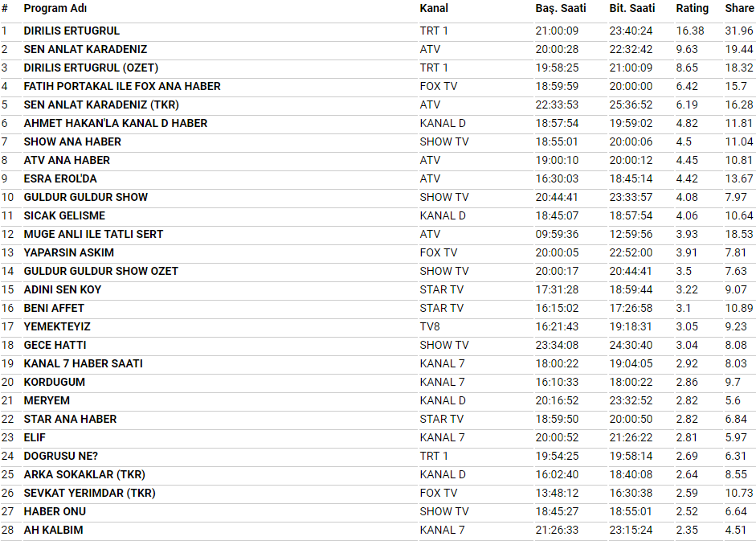The width and height of the screenshot is (756, 541).
Task: Click the Baş. Saati column header
Action: pyautogui.click(x=560, y=8)
